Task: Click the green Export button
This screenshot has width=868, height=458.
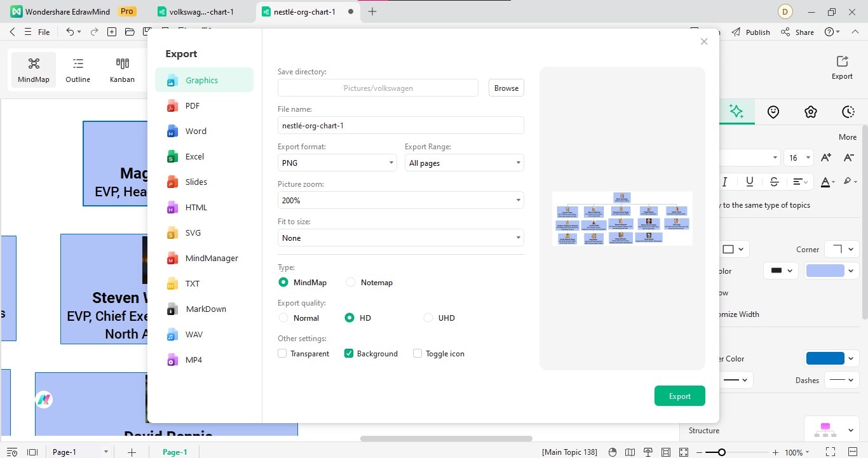Action: 680,396
